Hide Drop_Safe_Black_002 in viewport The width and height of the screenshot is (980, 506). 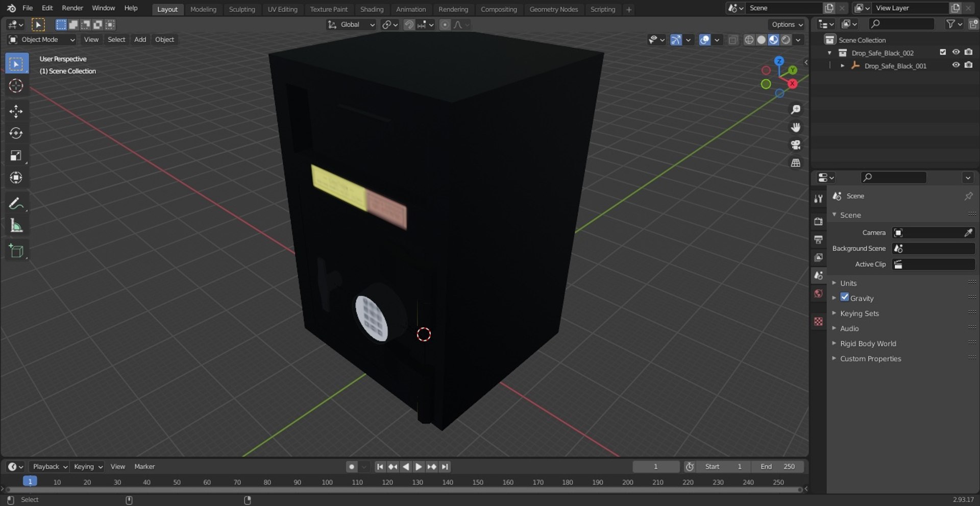(x=956, y=52)
